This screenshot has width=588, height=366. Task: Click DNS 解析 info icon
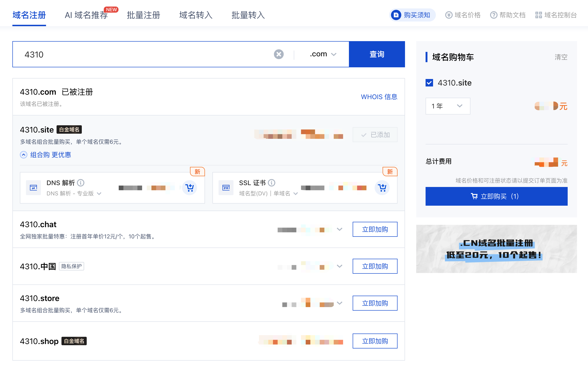click(x=81, y=183)
